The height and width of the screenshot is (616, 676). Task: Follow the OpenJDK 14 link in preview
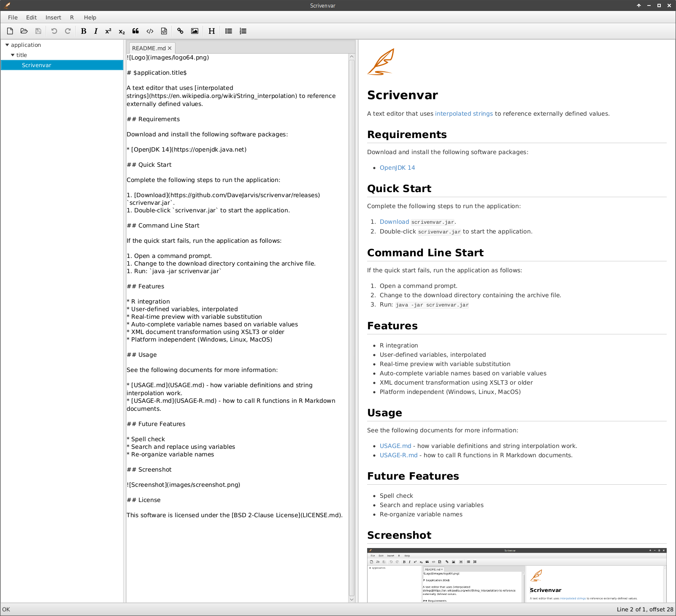point(397,168)
